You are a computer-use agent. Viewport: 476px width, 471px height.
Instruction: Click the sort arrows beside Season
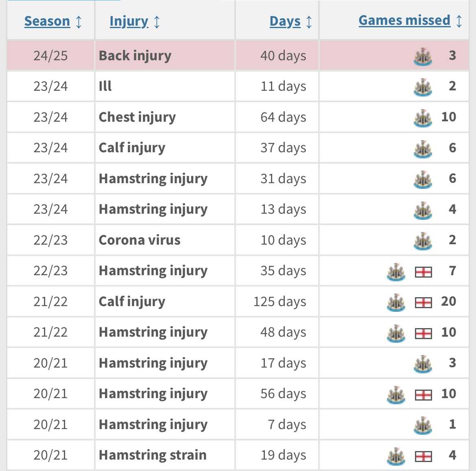[x=79, y=22]
